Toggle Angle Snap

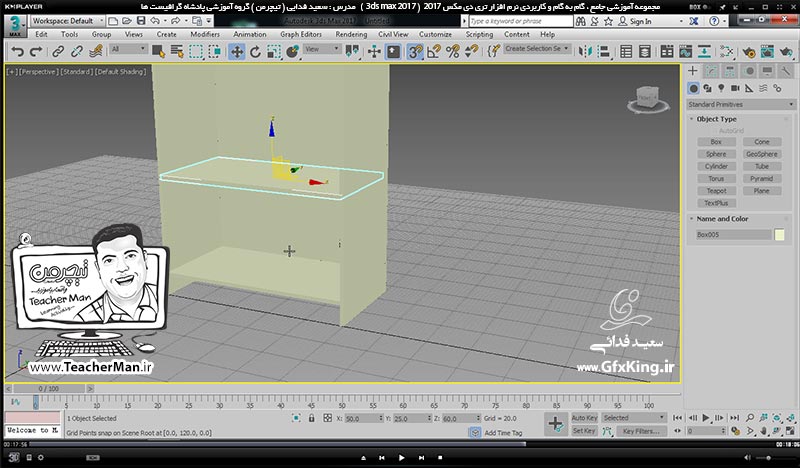[x=434, y=52]
